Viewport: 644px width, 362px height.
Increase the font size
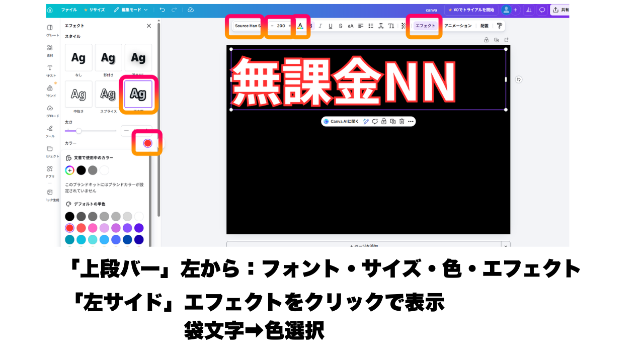tap(290, 26)
